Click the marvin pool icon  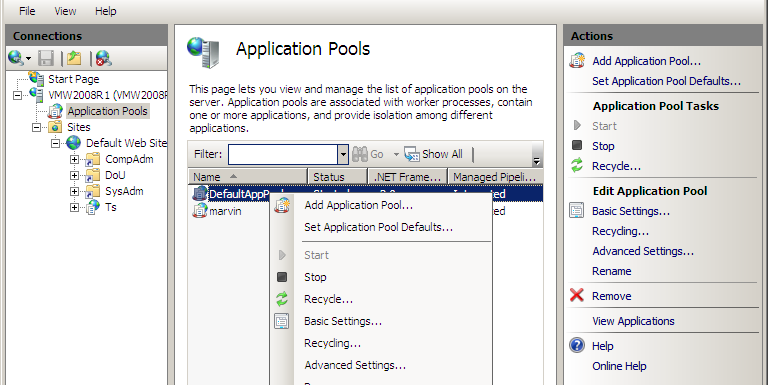pyautogui.click(x=200, y=211)
